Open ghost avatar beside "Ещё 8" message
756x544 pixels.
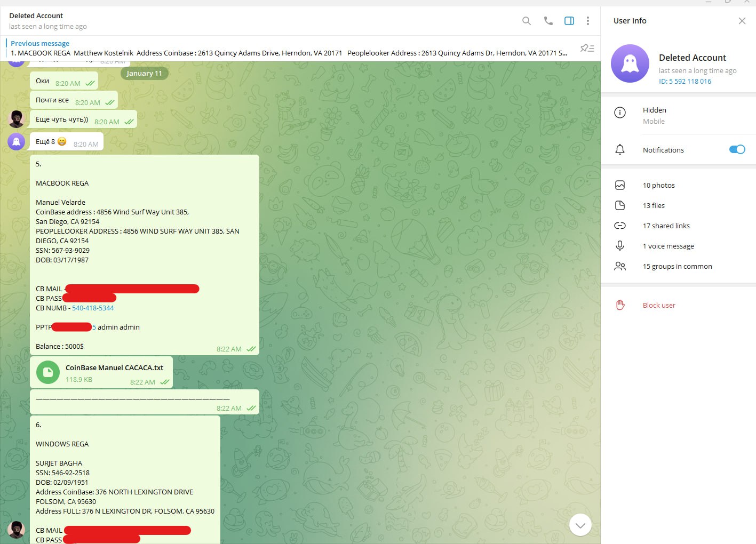(x=17, y=141)
